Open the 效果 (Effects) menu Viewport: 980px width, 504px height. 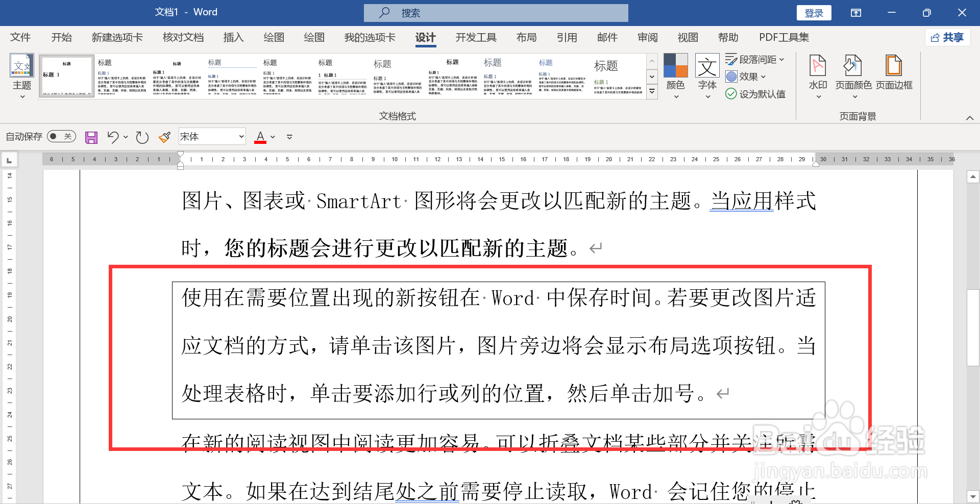pos(746,77)
